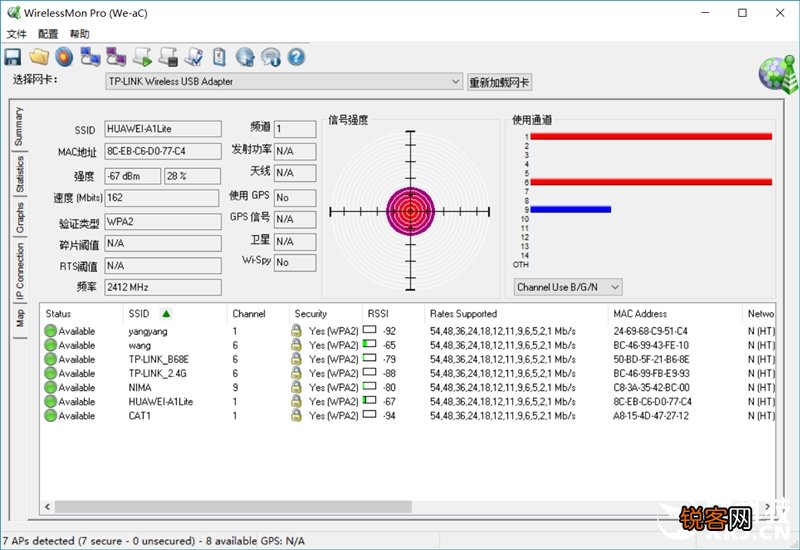This screenshot has width=800, height=550.
Task: Click the SSID field showing HUAWEI-A1Lite
Action: pos(163,129)
